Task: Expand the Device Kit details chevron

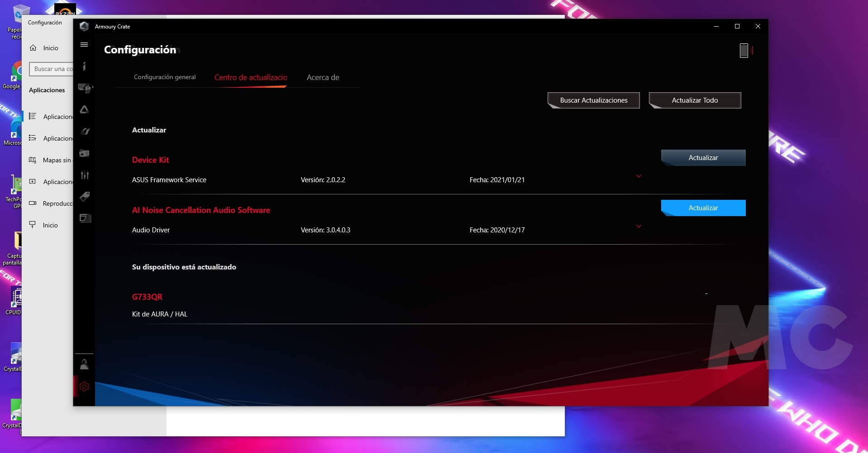Action: (x=639, y=176)
